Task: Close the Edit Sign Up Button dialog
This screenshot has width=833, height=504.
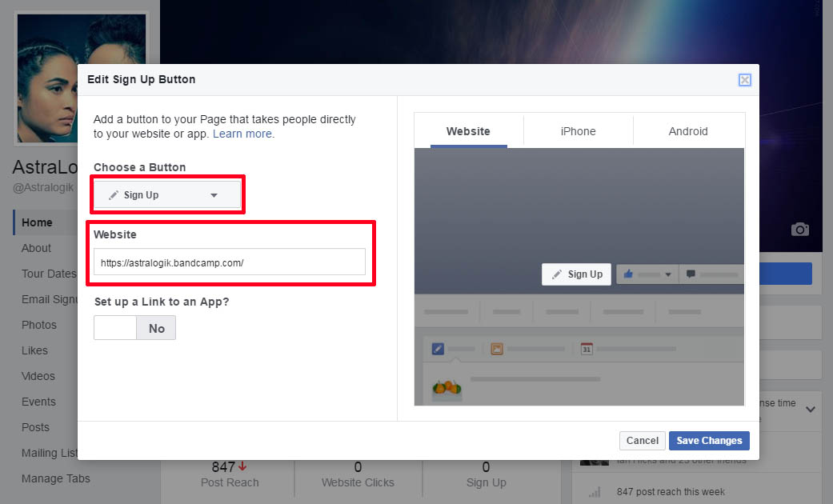Action: point(745,80)
